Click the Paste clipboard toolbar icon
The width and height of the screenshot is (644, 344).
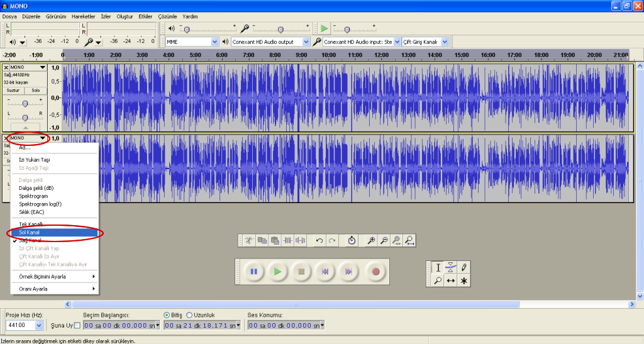(275, 241)
